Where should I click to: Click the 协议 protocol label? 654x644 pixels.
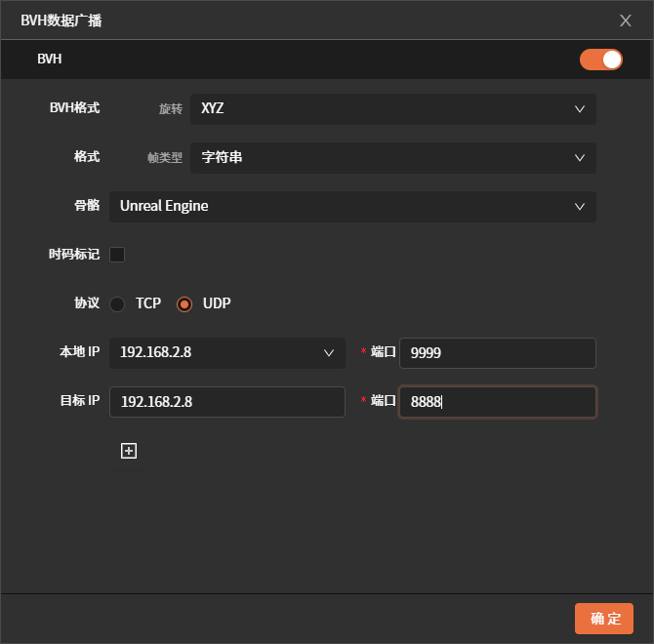[87, 303]
